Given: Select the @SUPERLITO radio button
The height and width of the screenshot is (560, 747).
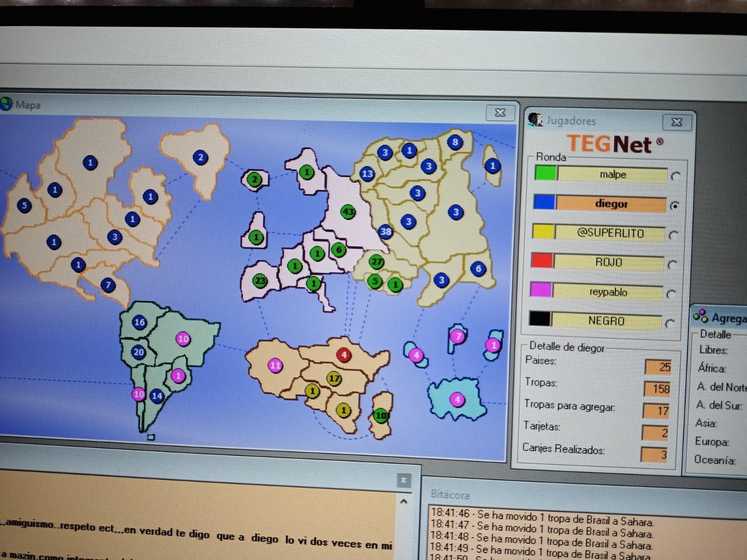Looking at the screenshot, I should [673, 235].
